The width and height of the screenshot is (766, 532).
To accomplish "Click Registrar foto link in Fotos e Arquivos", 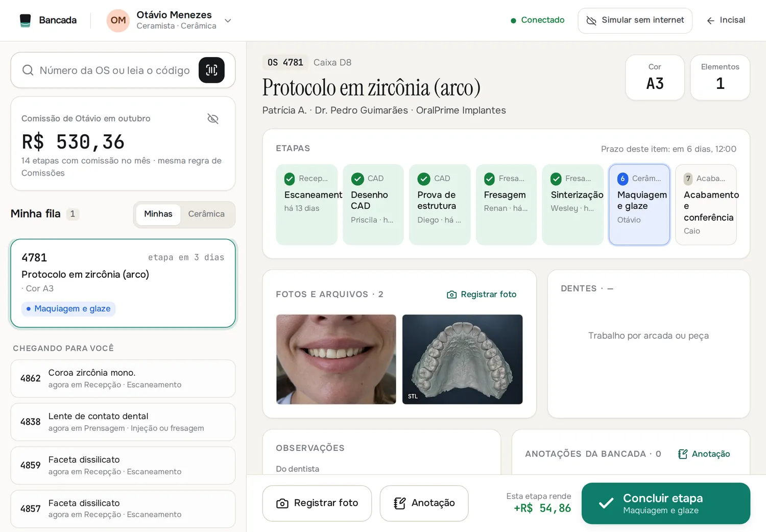I will (x=482, y=295).
